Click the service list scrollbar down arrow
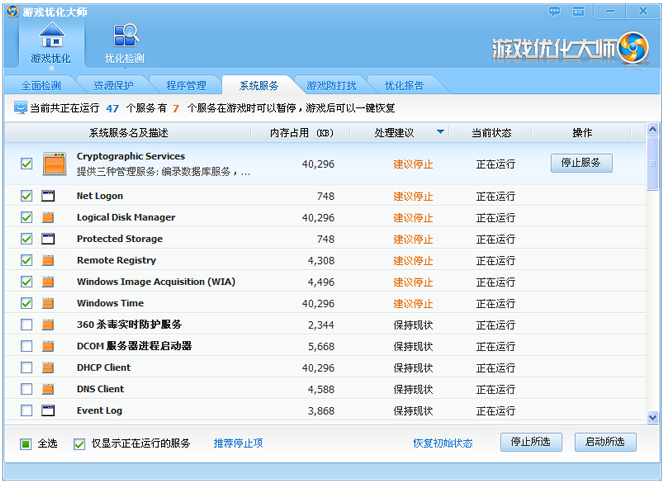This screenshot has height=484, width=665. (x=653, y=418)
